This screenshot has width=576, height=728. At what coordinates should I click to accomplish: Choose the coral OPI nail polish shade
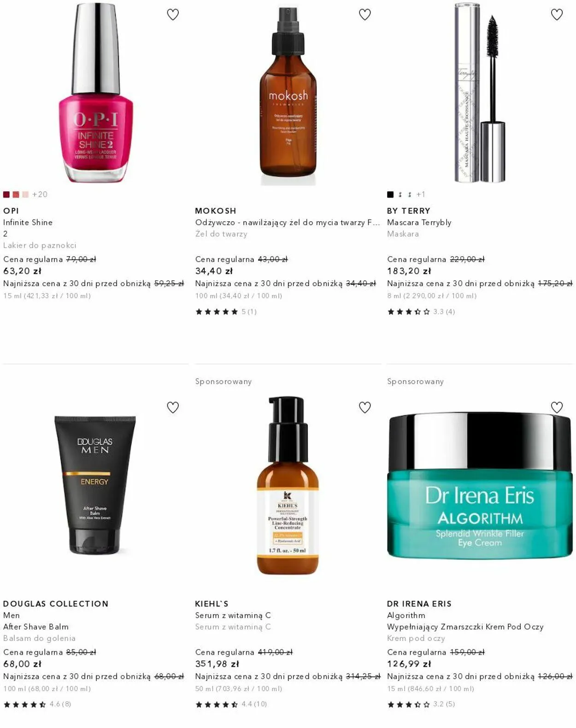16,194
